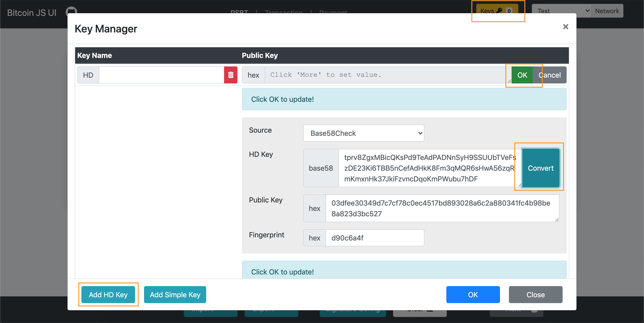The height and width of the screenshot is (323, 644).
Task: Cancel editing the key row
Action: (549, 75)
